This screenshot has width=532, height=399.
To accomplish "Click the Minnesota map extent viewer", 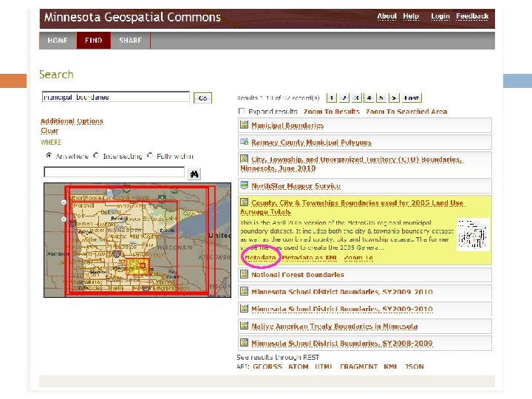I will tap(137, 240).
